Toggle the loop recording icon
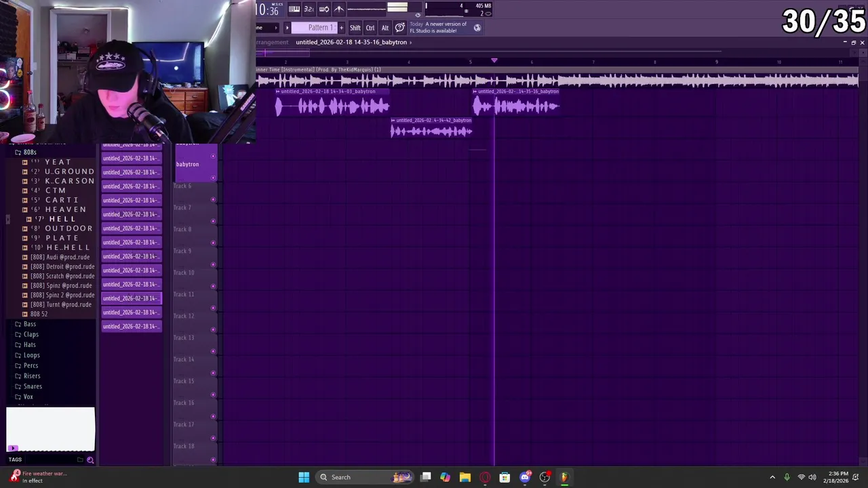This screenshot has height=488, width=868. (323, 9)
